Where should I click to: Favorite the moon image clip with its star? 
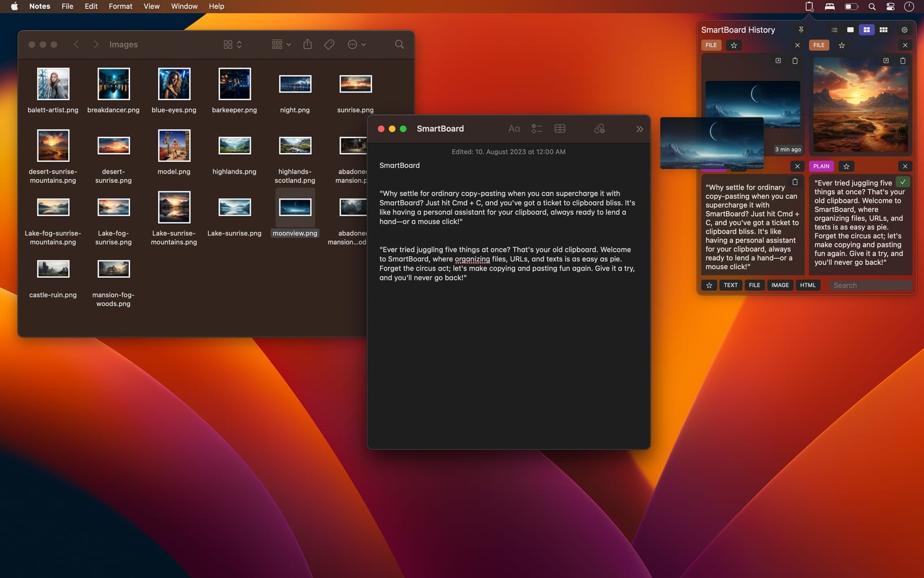tap(734, 45)
